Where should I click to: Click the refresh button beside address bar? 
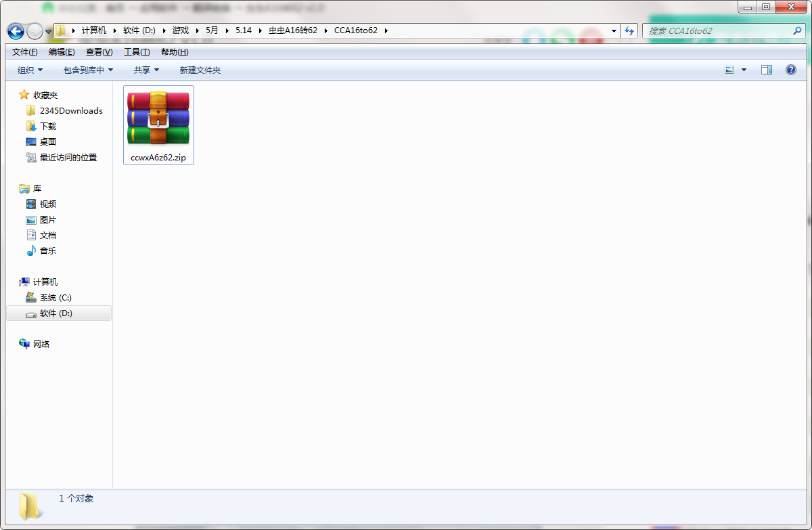(x=629, y=30)
